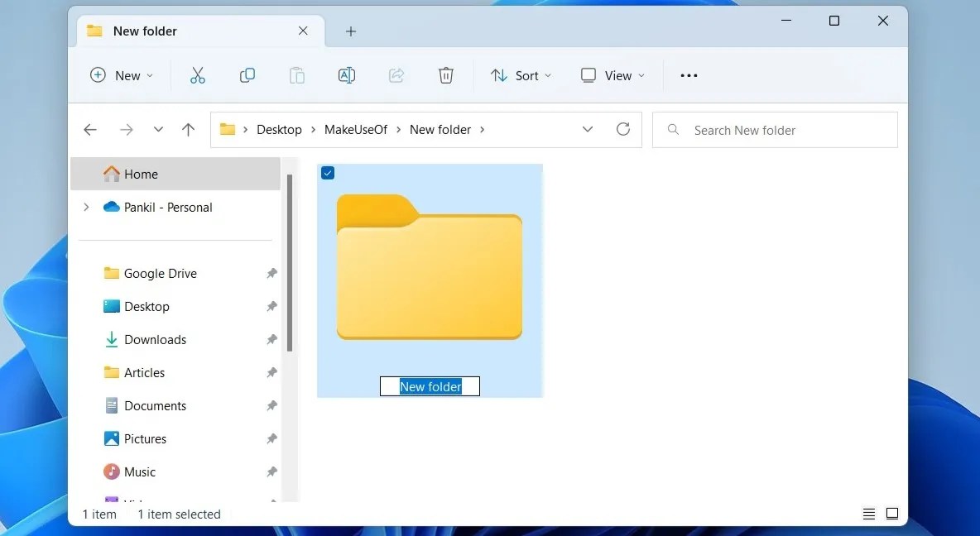Switch to large thumbnails view toggle
Screen dimensions: 980x536
(x=892, y=514)
